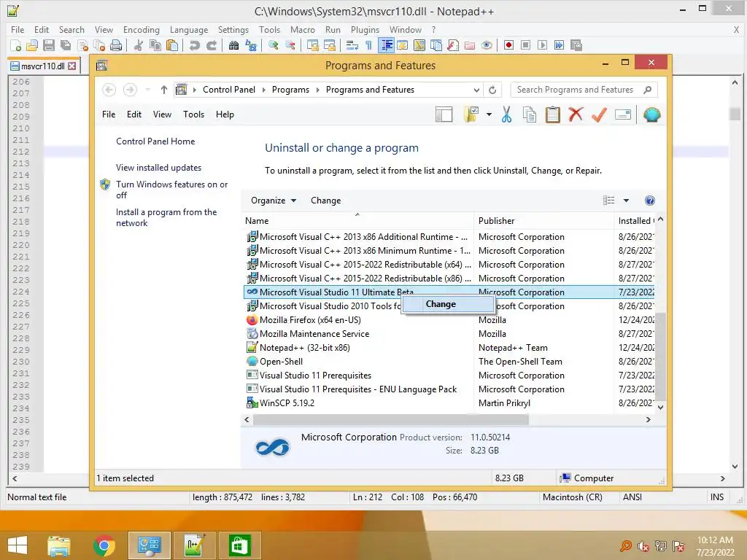Close the msvcr110.dll tab with its X
The image size is (747, 560).
tap(72, 66)
